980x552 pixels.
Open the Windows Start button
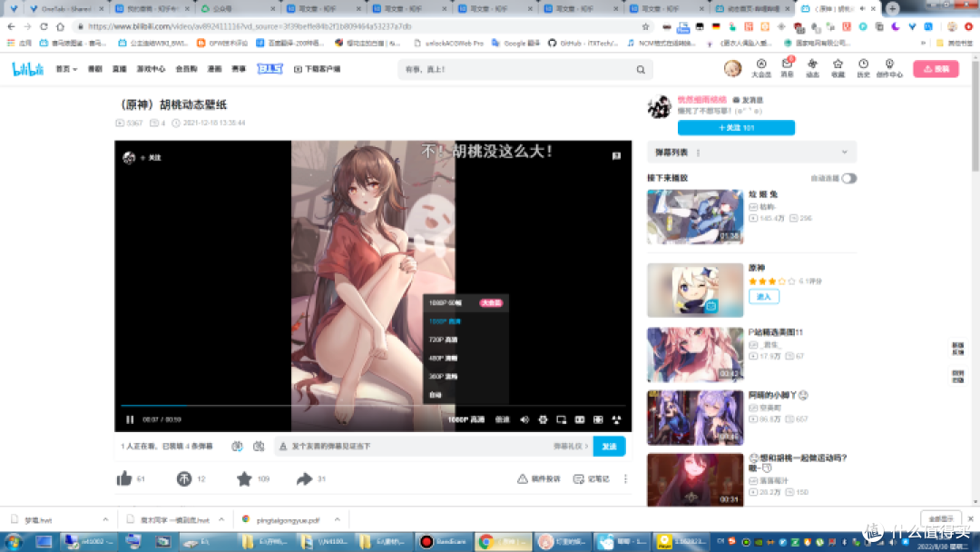pyautogui.click(x=13, y=541)
